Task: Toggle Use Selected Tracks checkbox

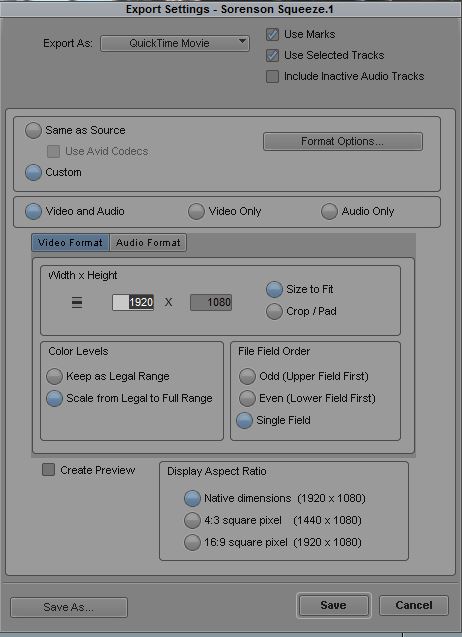Action: 272,55
